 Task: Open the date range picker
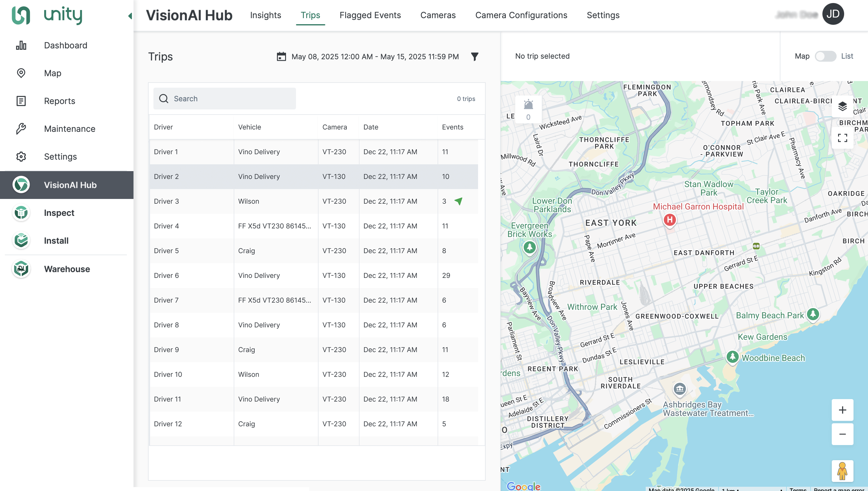click(x=375, y=57)
